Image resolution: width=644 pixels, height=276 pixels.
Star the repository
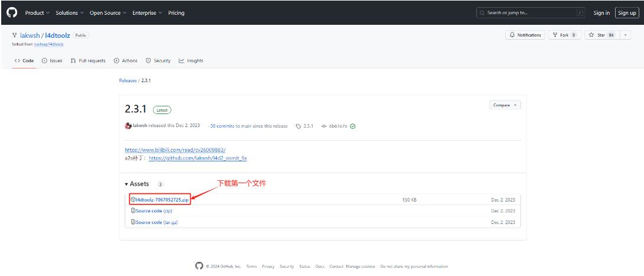[x=601, y=35]
